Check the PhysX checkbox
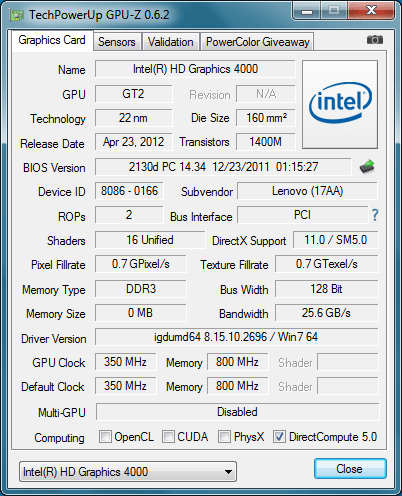Screen dimensions: 402x496 click(224, 436)
